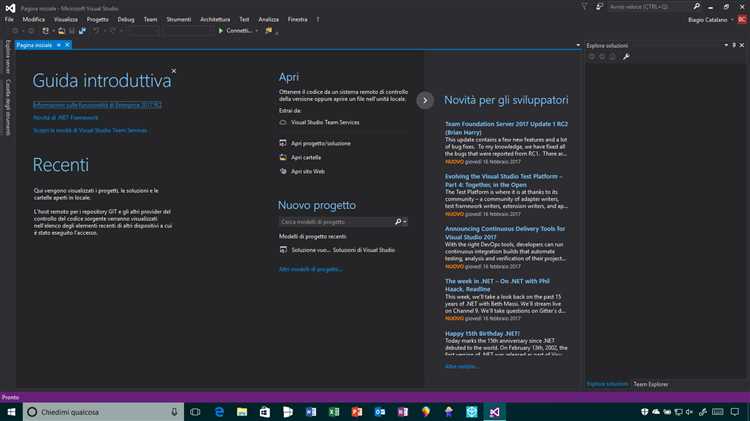Open Team Foundation Server 2017 Update 1 RC2 article

506,128
